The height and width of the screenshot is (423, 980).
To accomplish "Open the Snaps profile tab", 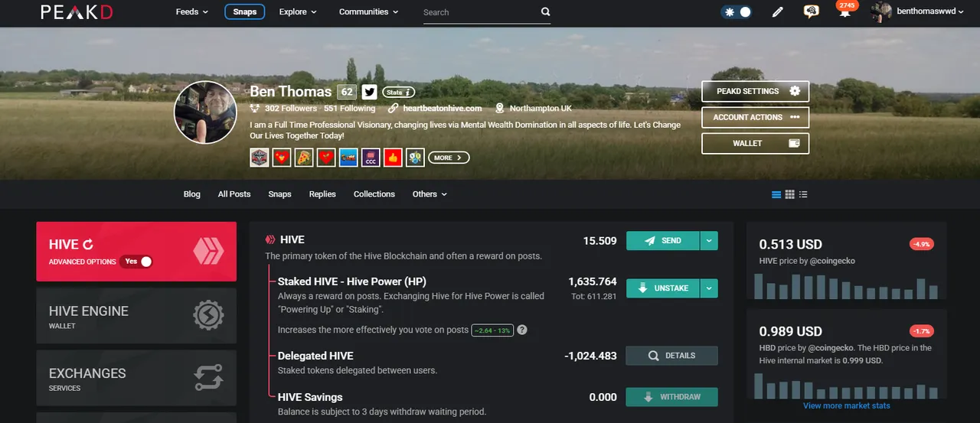I will click(279, 194).
